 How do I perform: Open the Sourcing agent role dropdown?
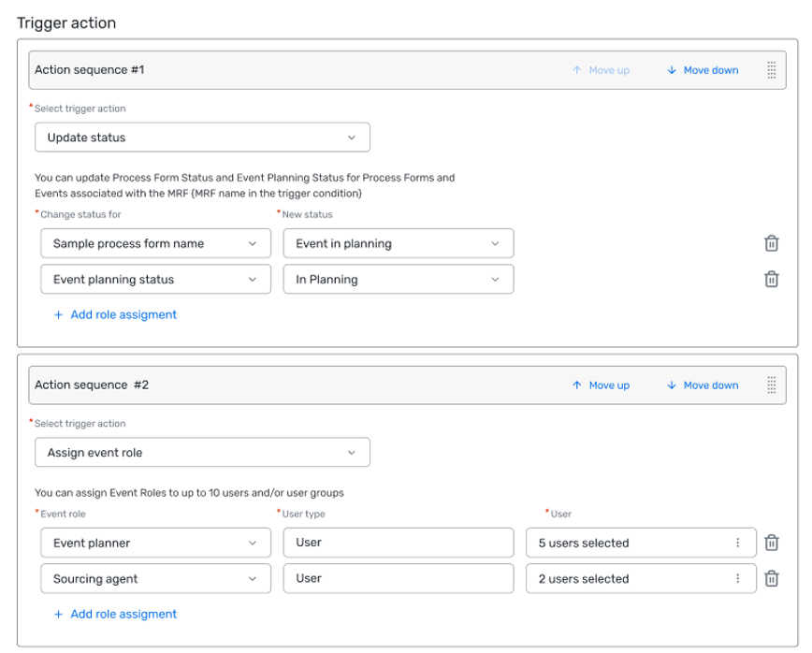(x=155, y=578)
